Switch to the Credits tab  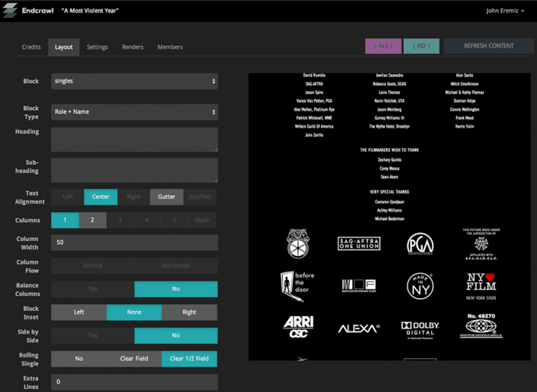pyautogui.click(x=31, y=47)
